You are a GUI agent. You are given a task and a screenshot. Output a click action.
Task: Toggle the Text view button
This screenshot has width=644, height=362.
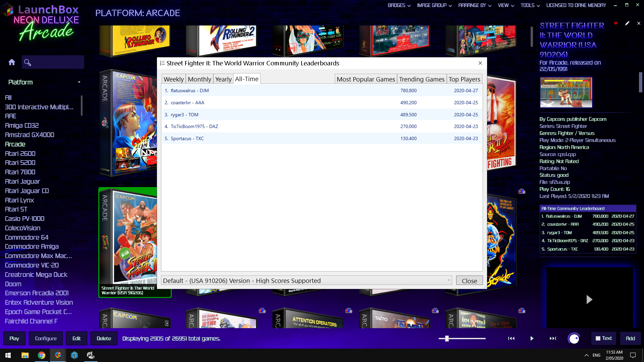point(604,339)
